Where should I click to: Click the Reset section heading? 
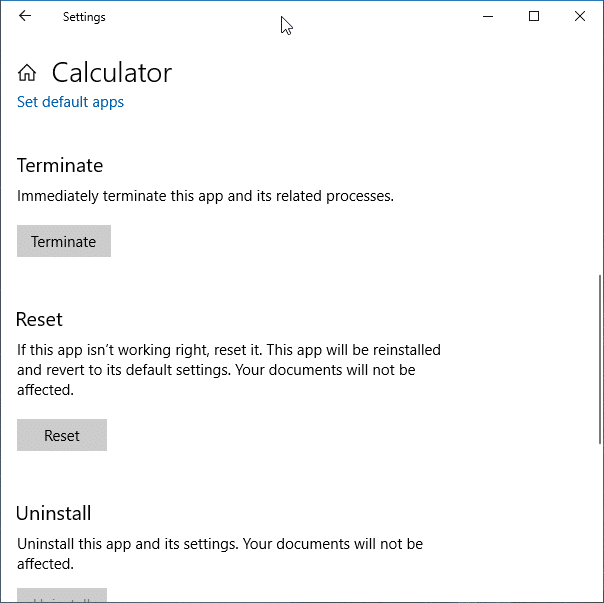pos(39,319)
